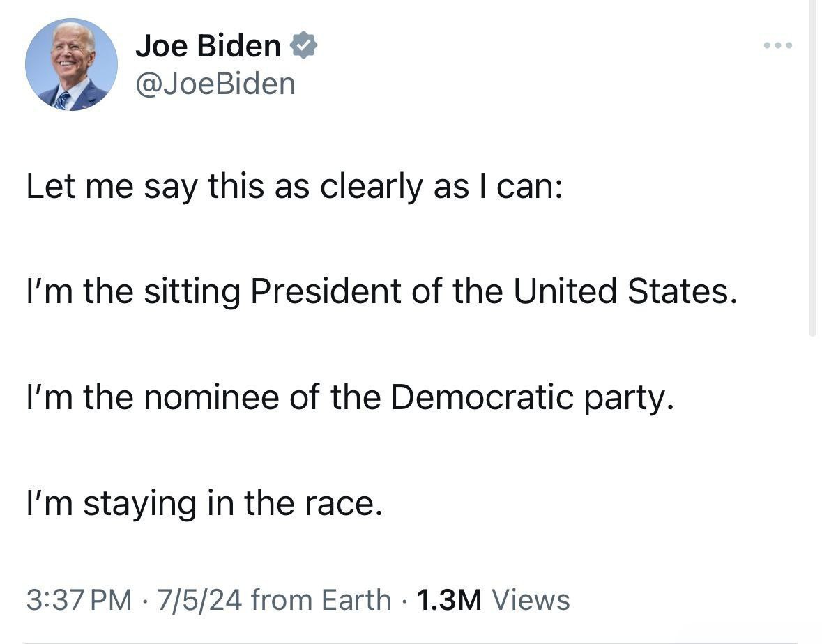The width and height of the screenshot is (822, 644).
Task: Open the circular profile photo avatar
Action: tap(71, 64)
